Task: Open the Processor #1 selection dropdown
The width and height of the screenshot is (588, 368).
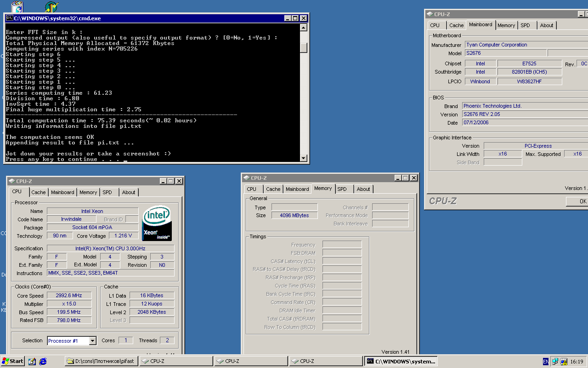Action: [x=92, y=341]
